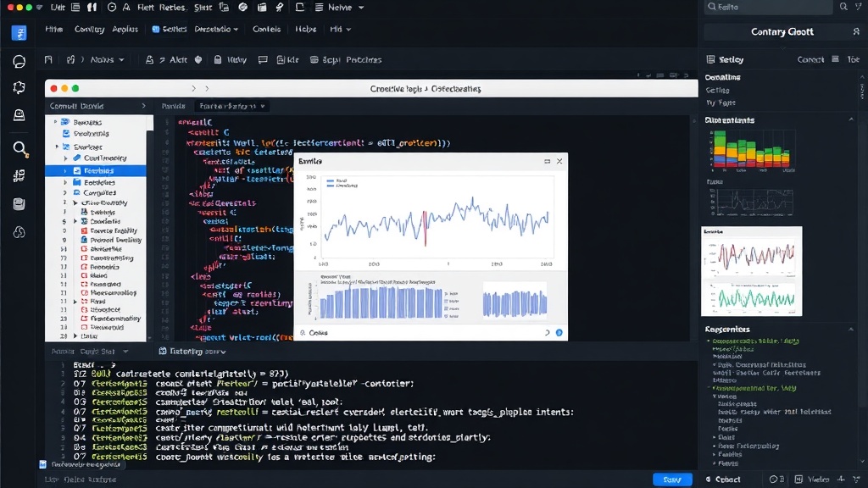Image resolution: width=868 pixels, height=488 pixels.
Task: Select the Eotisbles folder in the tree
Action: coord(94,182)
